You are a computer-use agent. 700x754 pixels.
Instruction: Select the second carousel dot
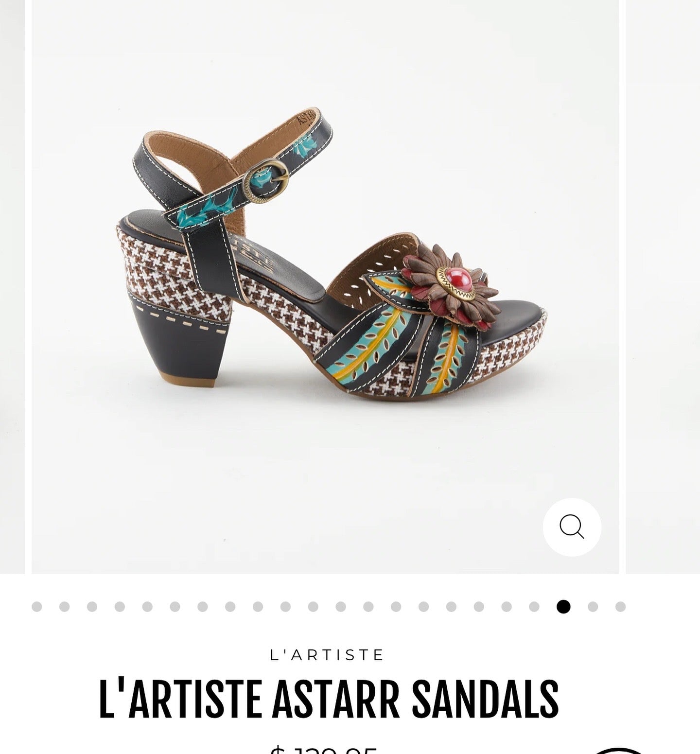coord(65,607)
